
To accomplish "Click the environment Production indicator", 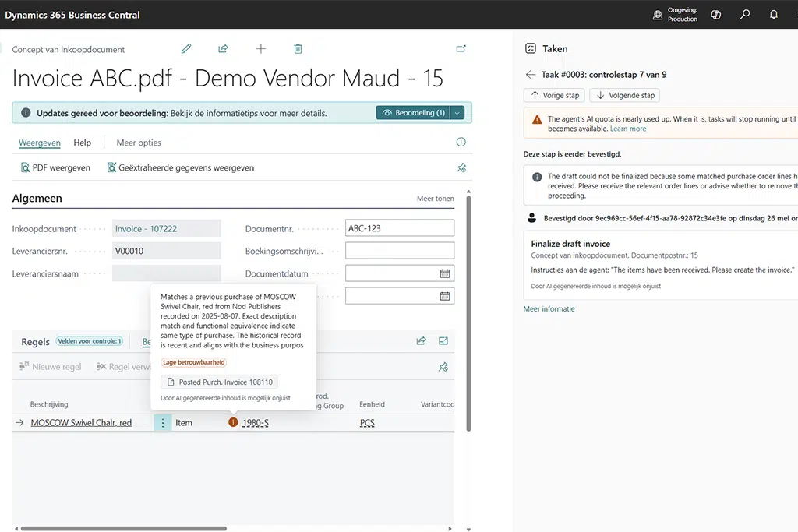I will point(675,15).
